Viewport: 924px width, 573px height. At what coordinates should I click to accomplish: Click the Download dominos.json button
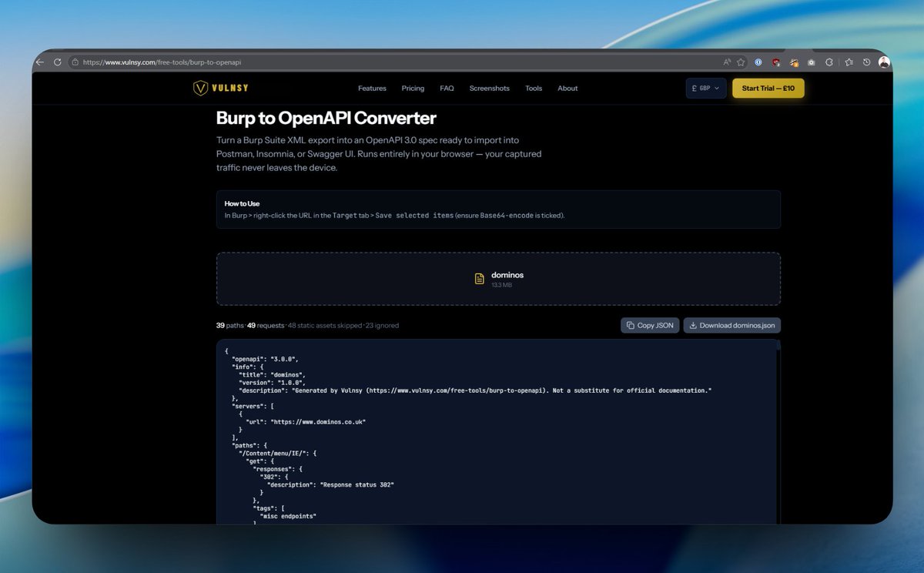coord(732,325)
